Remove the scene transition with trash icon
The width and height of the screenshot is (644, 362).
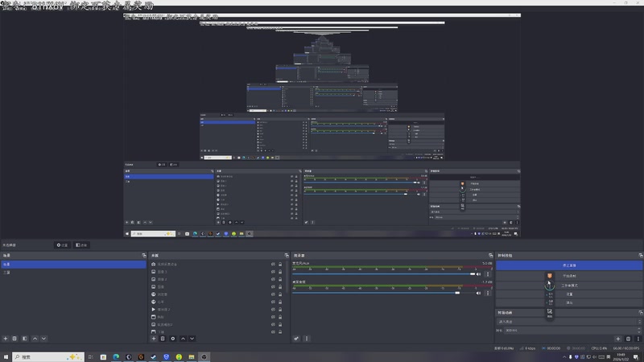tap(628, 339)
